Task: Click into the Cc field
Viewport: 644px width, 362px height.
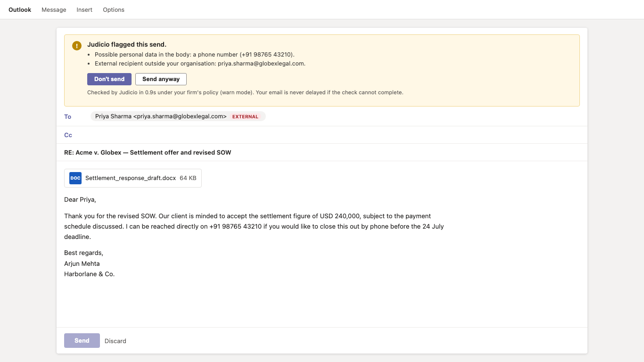Action: [x=322, y=135]
